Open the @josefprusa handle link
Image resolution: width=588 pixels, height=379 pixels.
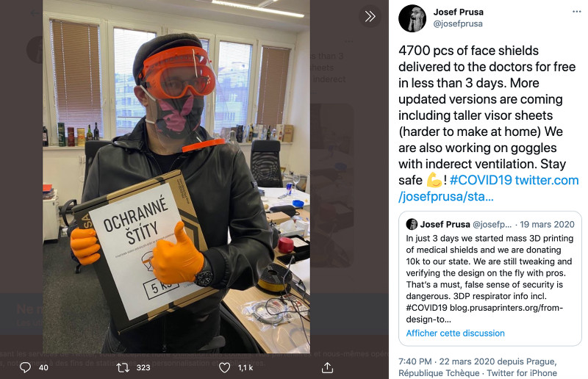458,24
